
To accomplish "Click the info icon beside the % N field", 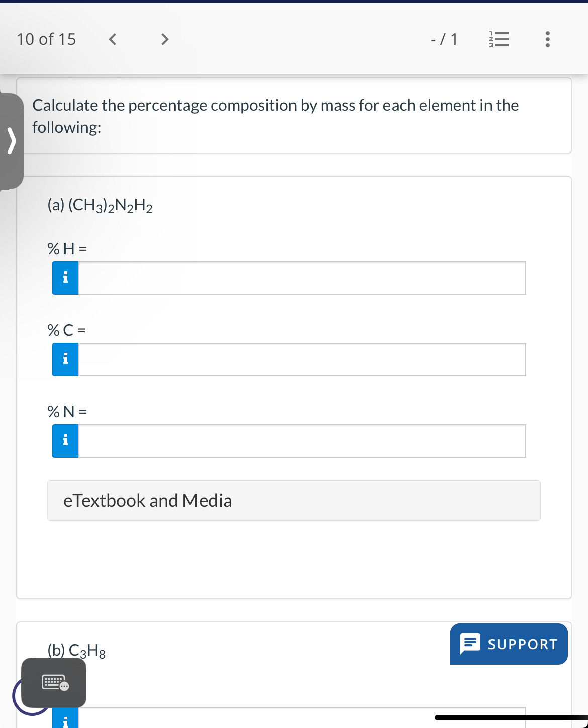I will pos(65,440).
